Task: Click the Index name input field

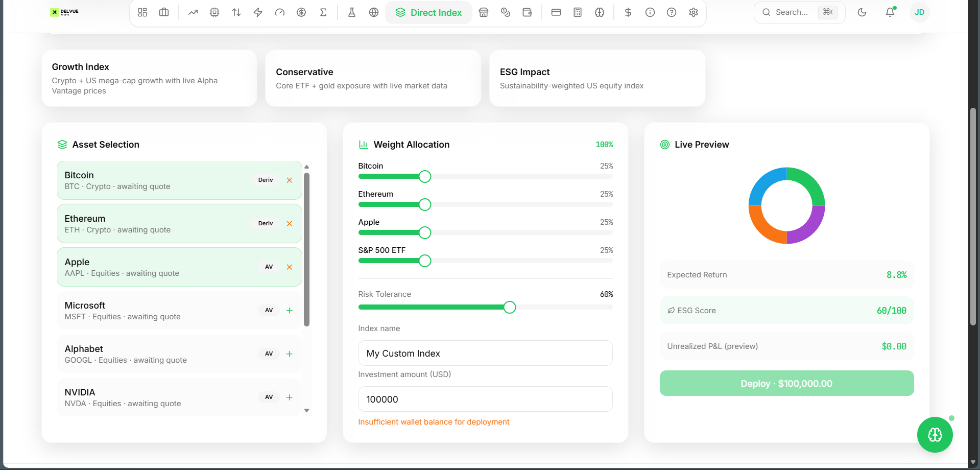Action: pyautogui.click(x=486, y=353)
